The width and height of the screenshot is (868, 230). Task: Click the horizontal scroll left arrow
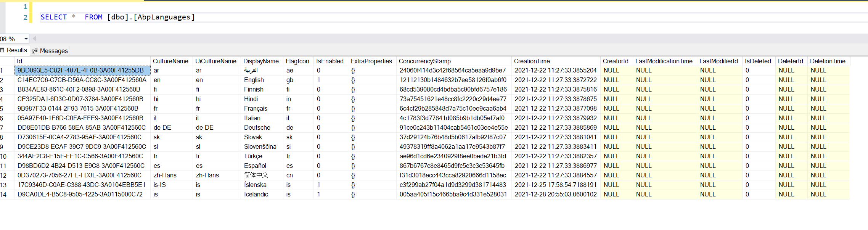point(34,39)
